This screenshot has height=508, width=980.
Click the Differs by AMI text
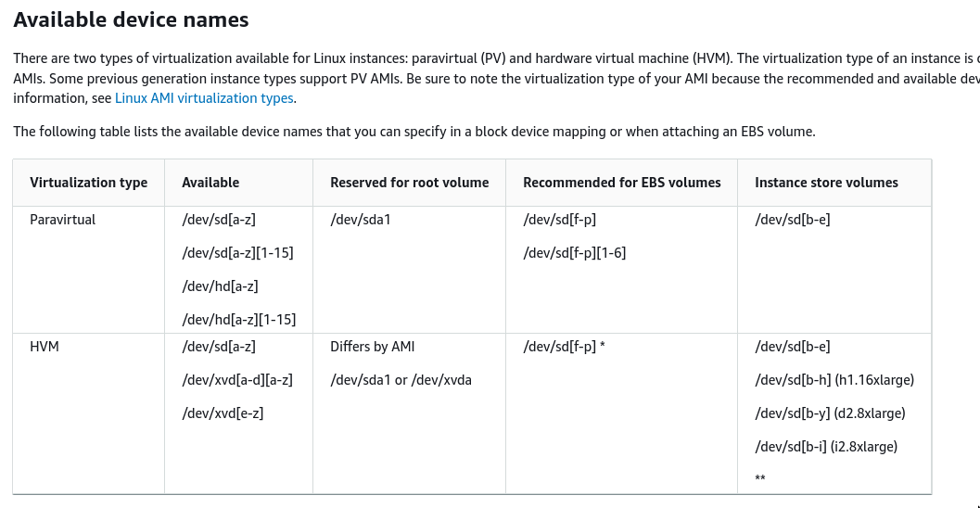pos(372,347)
